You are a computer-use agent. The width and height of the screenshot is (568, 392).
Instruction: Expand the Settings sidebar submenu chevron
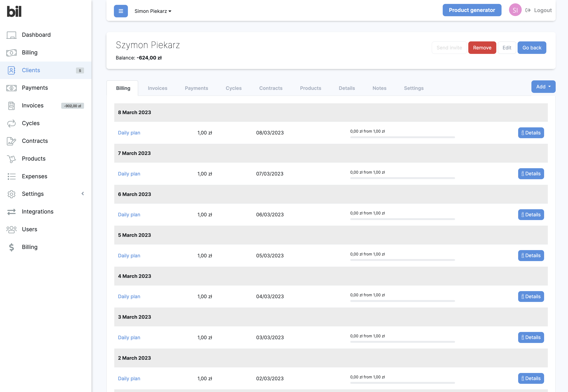[83, 194]
